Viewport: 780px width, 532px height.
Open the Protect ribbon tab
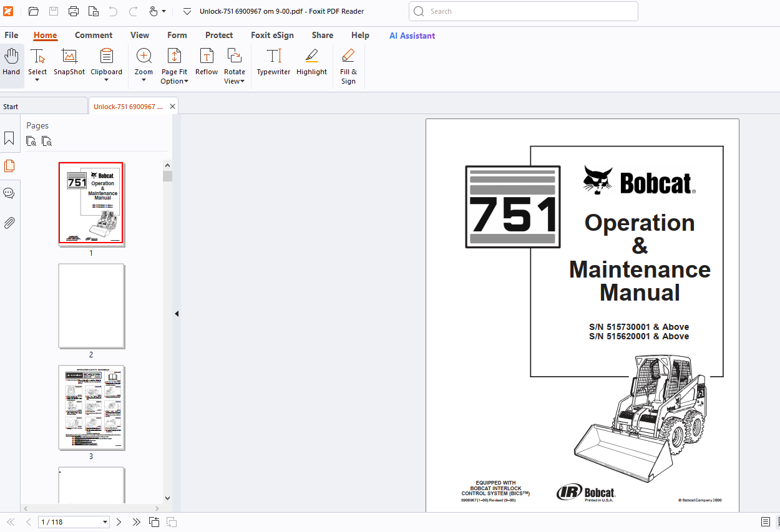(219, 36)
